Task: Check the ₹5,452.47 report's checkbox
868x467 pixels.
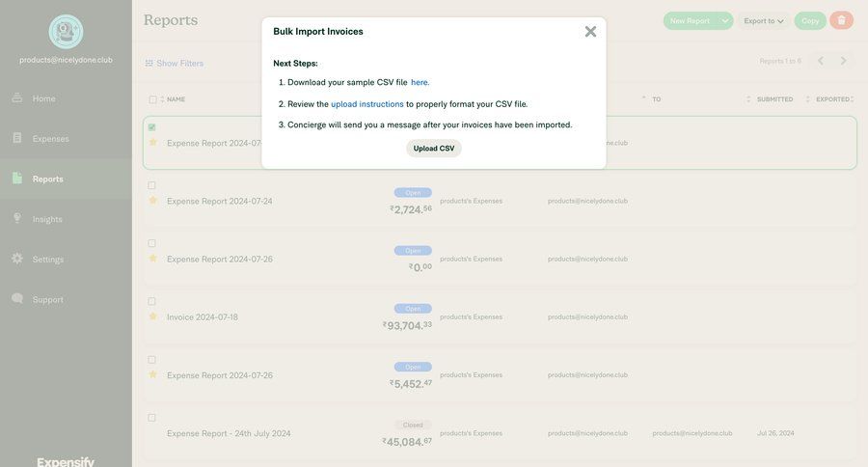Action: click(151, 360)
